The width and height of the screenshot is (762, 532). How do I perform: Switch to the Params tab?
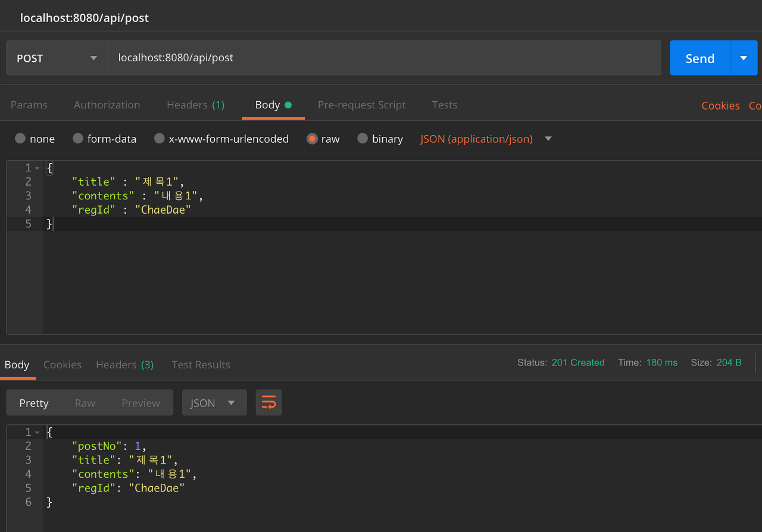(x=29, y=105)
